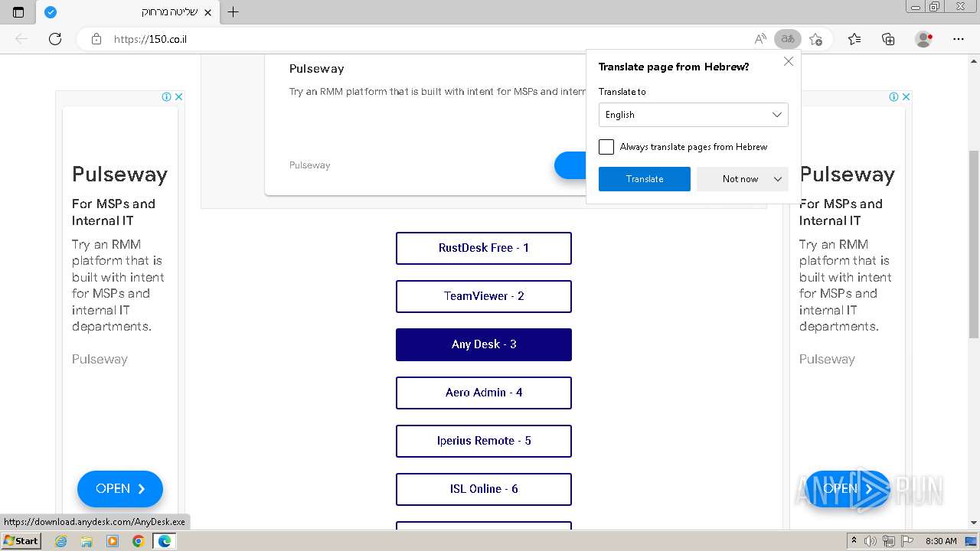The height and width of the screenshot is (551, 980).
Task: Download RustDesk Free - 1
Action: (x=484, y=248)
